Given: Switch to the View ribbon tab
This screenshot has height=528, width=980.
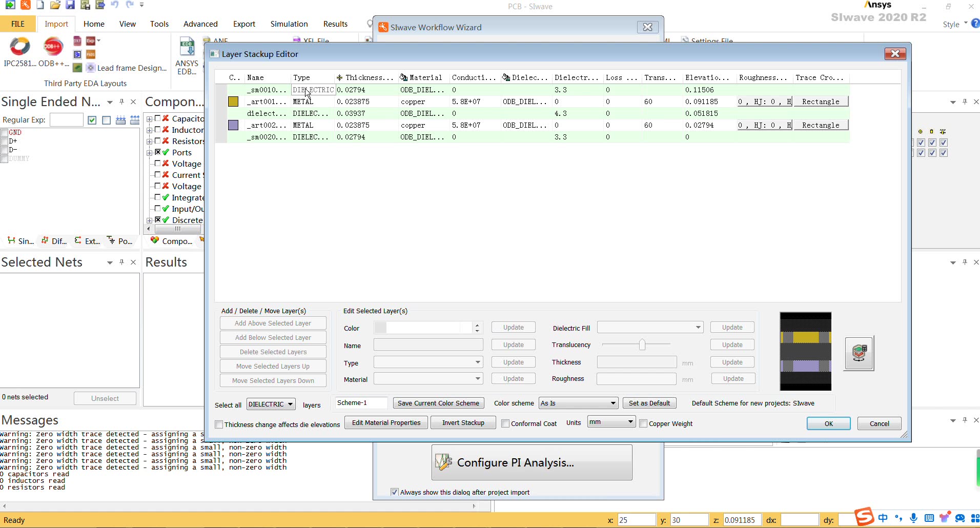Looking at the screenshot, I should [x=127, y=24].
